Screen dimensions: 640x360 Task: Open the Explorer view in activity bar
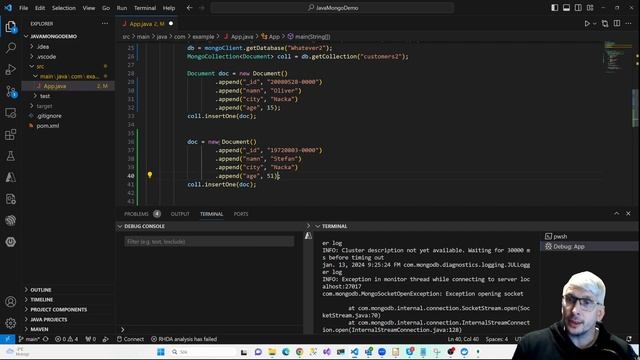tap(11, 27)
